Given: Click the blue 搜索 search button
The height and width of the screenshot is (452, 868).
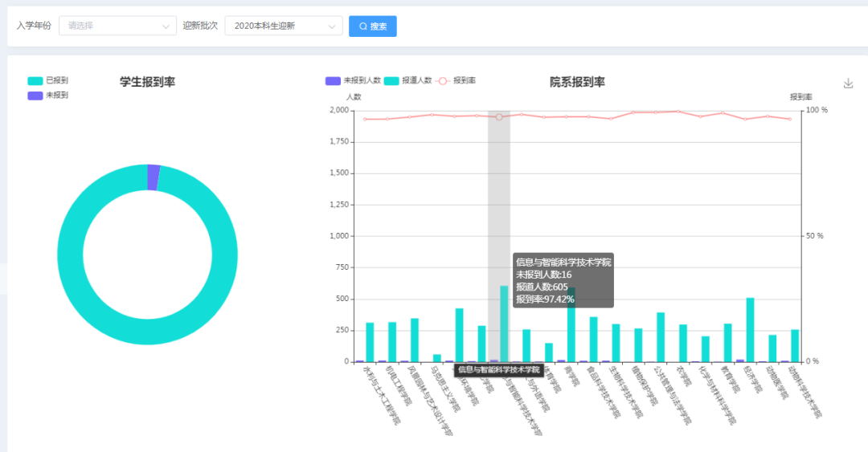Looking at the screenshot, I should (x=372, y=26).
